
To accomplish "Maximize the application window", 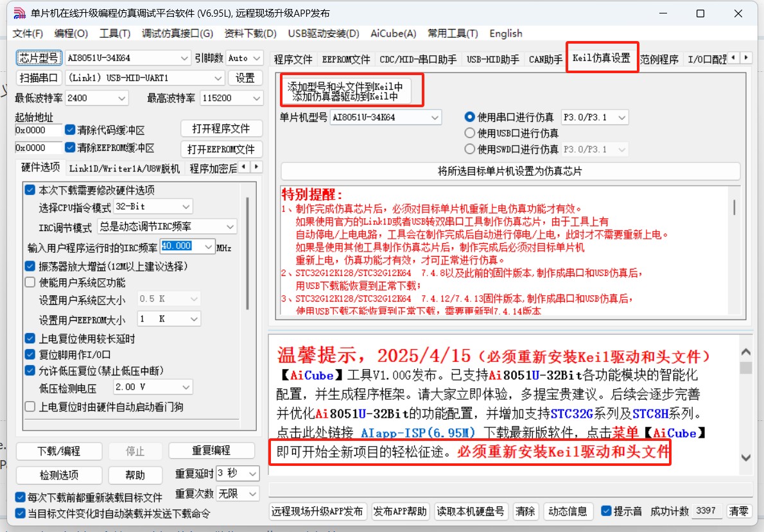I will tap(700, 13).
